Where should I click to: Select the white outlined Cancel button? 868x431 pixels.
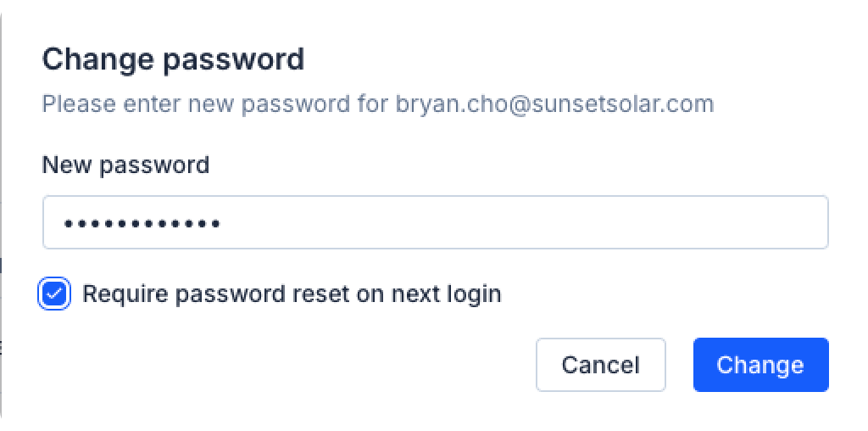tap(600, 365)
